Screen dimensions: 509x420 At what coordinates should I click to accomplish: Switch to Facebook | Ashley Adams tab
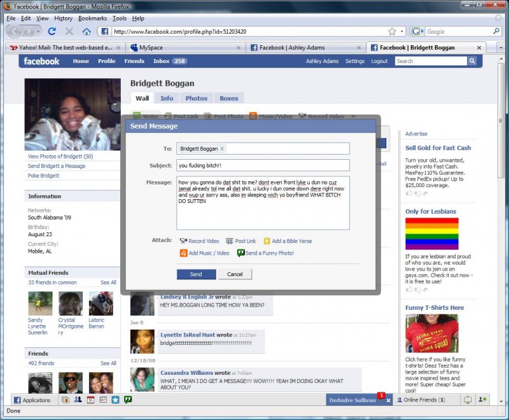tap(305, 48)
